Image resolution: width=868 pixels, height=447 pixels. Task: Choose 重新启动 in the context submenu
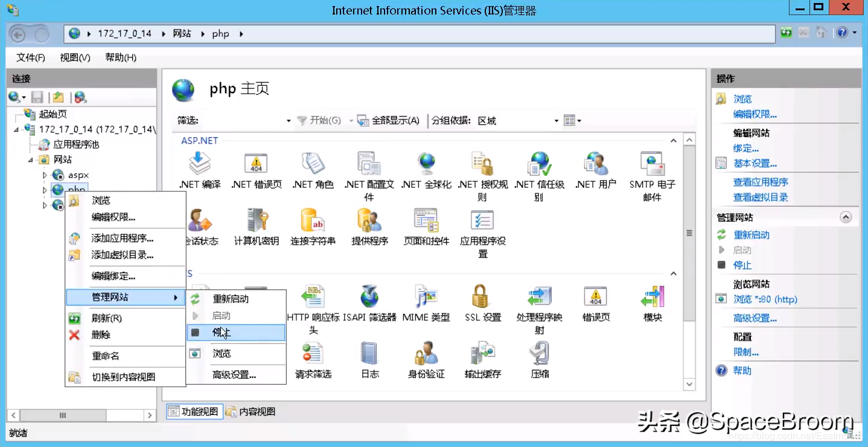[x=236, y=299]
